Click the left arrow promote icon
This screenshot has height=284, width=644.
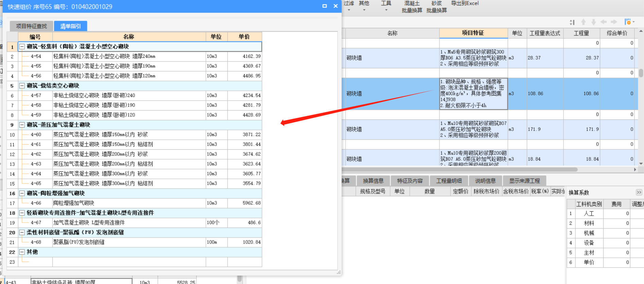[604, 22]
